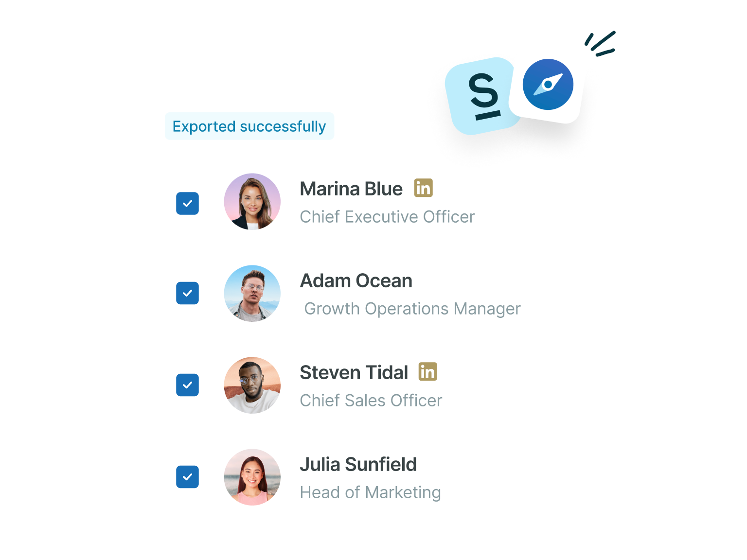Open Marina Blue's LinkedIn profile

click(424, 188)
